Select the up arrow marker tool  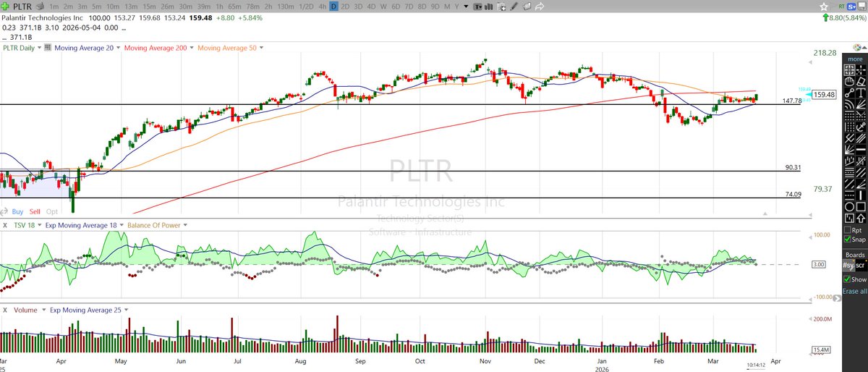click(861, 218)
